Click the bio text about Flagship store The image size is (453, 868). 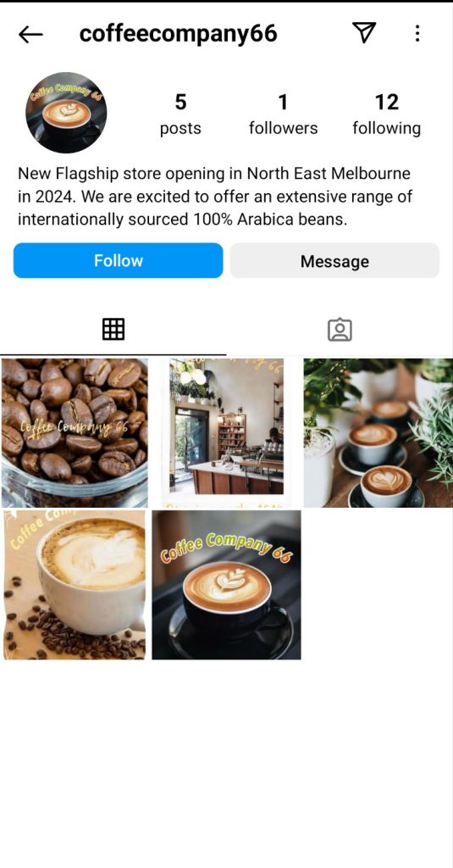(x=215, y=197)
